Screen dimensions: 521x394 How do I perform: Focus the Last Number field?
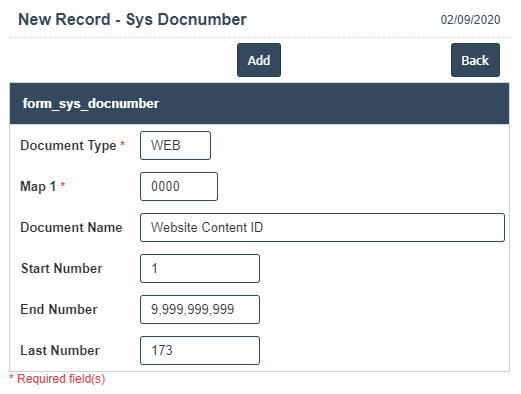point(200,350)
